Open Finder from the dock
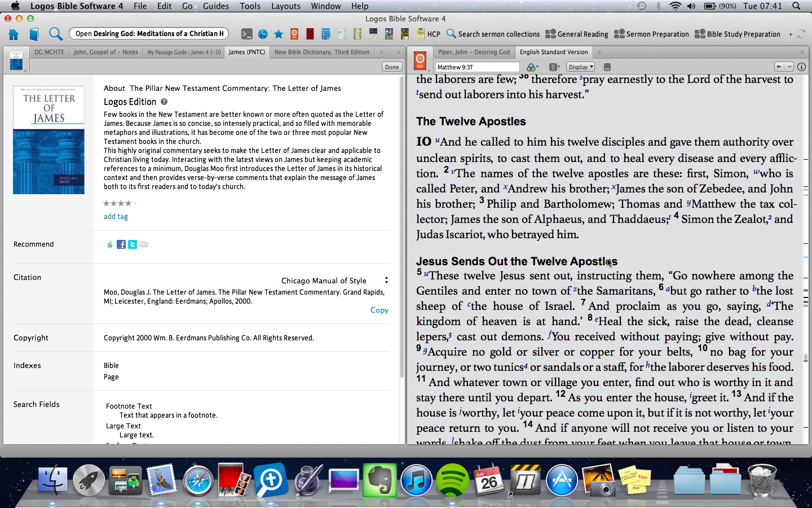812x508 pixels. [52, 480]
